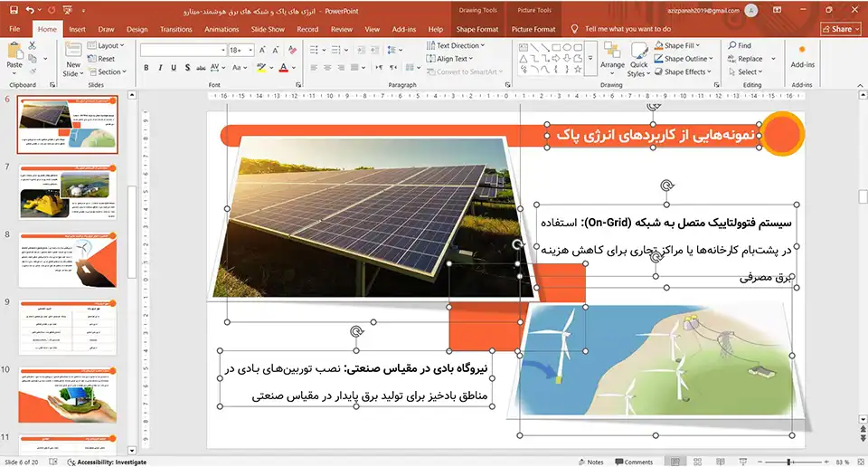Click the Align Left icon
Viewport: 868px width, 467px height.
pyautogui.click(x=314, y=68)
